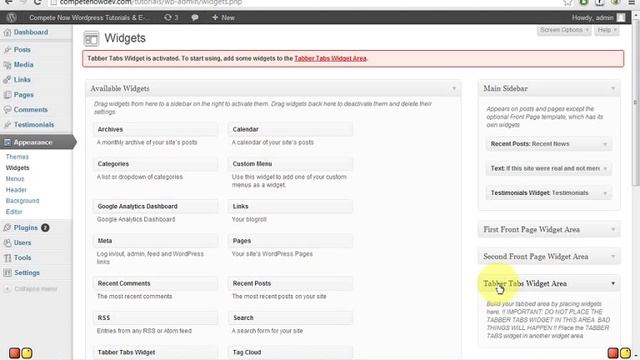
Task: Open the Background submenu link
Action: (22, 201)
